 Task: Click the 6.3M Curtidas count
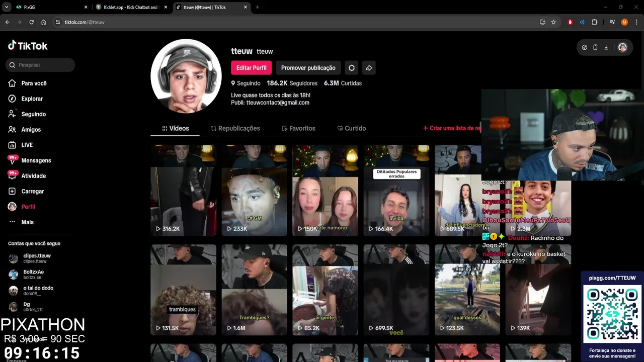(343, 83)
